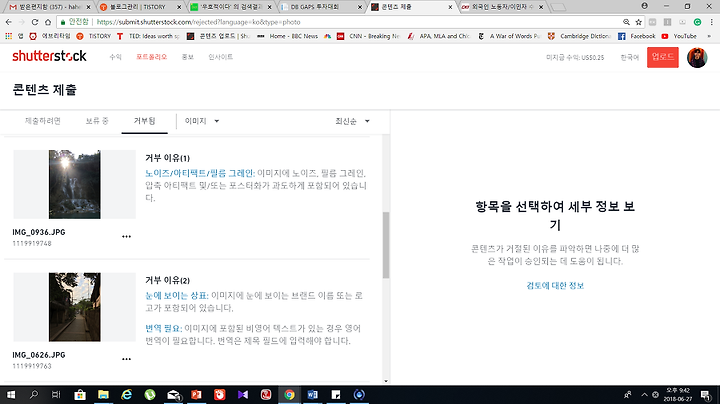Reload the page with the refresh icon
This screenshot has height=404, width=720.
pos(35,22)
